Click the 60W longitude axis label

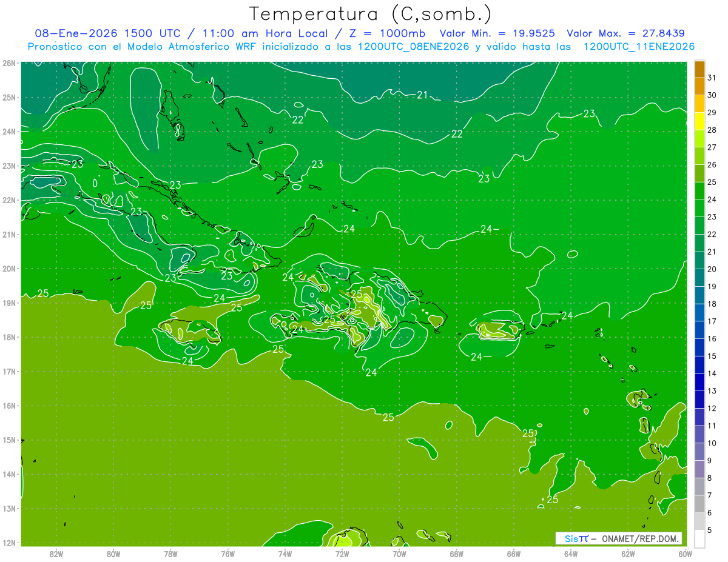click(x=686, y=554)
